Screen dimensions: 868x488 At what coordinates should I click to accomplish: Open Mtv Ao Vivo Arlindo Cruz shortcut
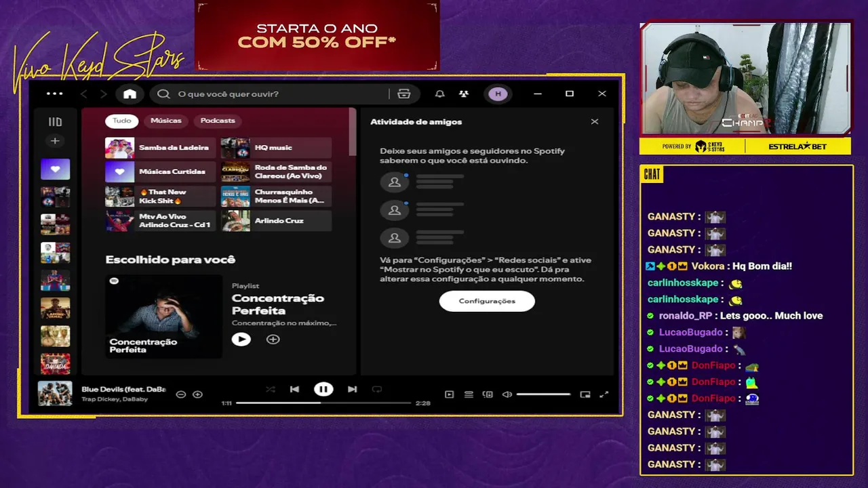[x=160, y=221]
